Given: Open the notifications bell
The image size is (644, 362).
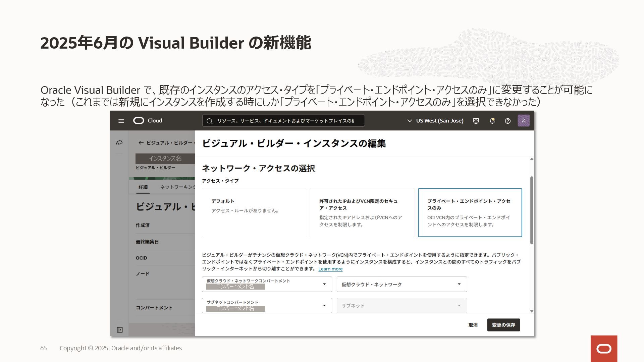Looking at the screenshot, I should 492,121.
